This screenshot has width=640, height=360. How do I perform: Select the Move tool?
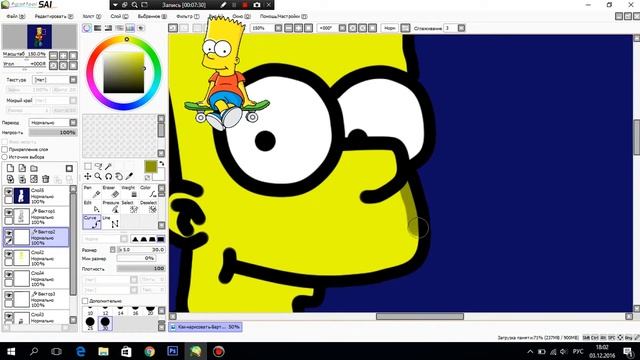pyautogui.click(x=88, y=176)
